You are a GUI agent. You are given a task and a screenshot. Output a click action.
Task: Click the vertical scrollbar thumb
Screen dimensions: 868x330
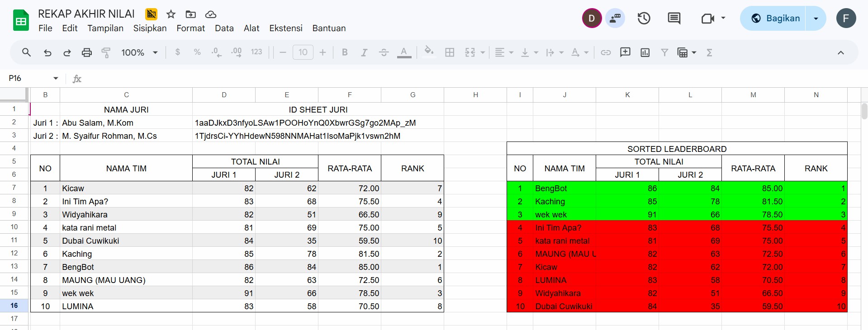pyautogui.click(x=864, y=111)
